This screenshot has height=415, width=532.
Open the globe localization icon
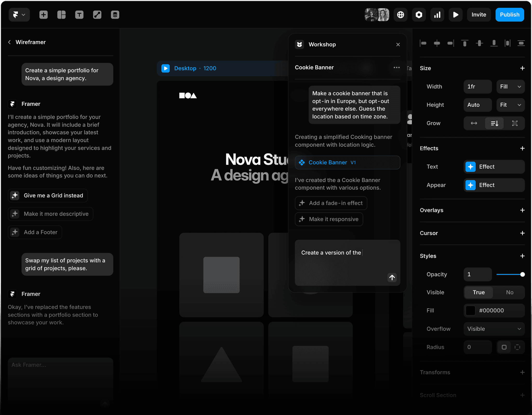(401, 15)
